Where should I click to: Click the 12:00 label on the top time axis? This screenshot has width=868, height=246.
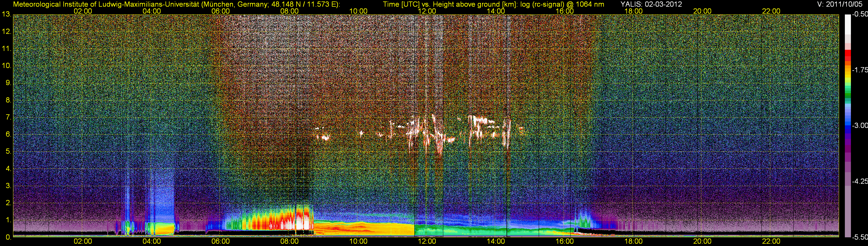pyautogui.click(x=427, y=11)
